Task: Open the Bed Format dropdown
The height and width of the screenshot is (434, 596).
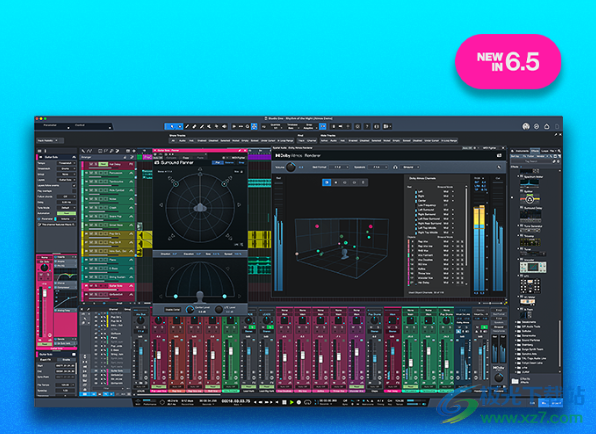Action: (339, 167)
